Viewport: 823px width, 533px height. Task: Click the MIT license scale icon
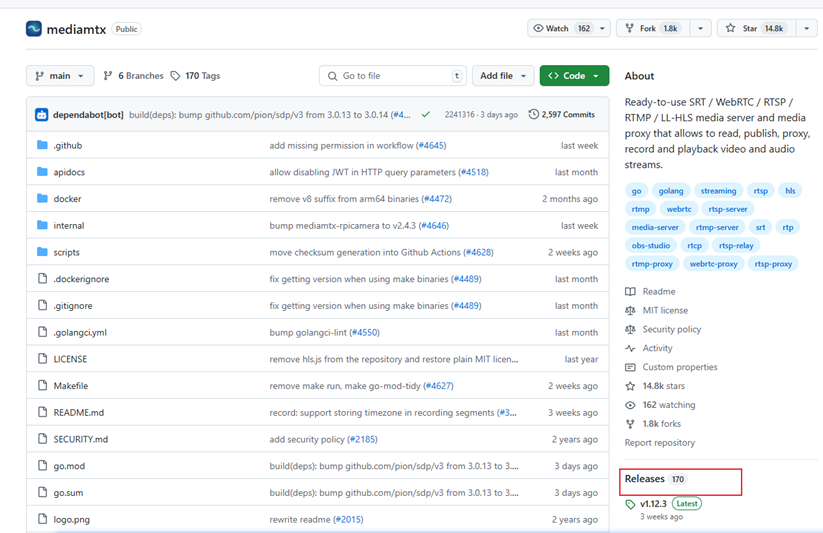(x=630, y=310)
